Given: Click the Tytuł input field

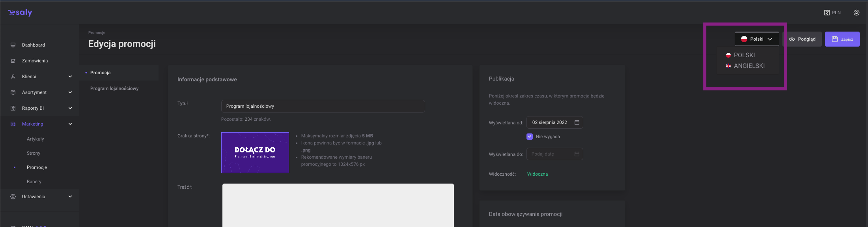Looking at the screenshot, I should click(323, 106).
